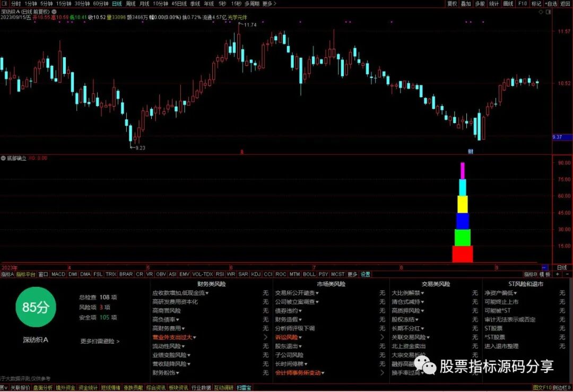Expand 交易所公开谴责 dropdown
573x392 pixels.
[x=297, y=293]
